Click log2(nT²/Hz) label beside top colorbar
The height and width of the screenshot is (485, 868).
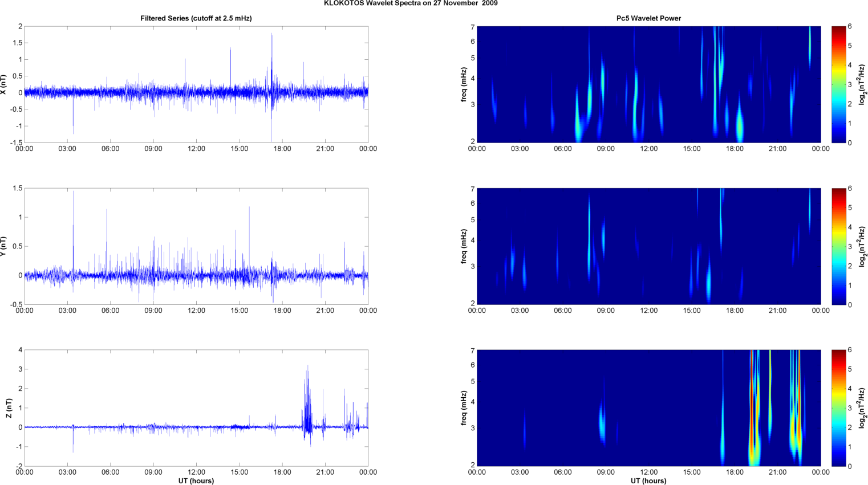863,84
